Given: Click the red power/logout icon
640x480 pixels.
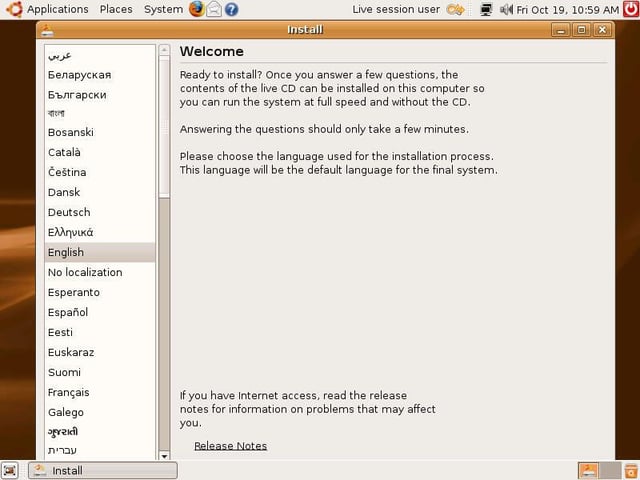Looking at the screenshot, I should click(x=631, y=9).
